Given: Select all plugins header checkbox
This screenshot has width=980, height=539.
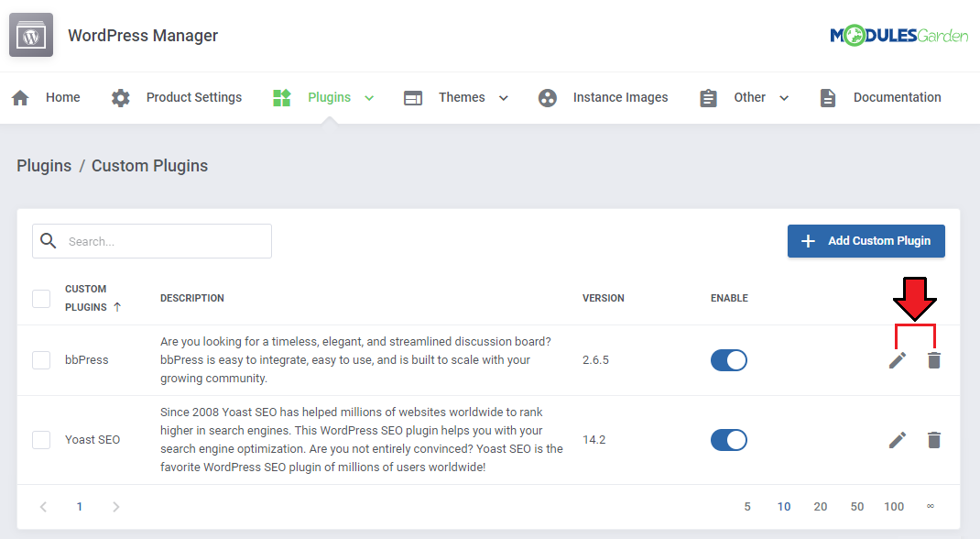Looking at the screenshot, I should pos(41,298).
